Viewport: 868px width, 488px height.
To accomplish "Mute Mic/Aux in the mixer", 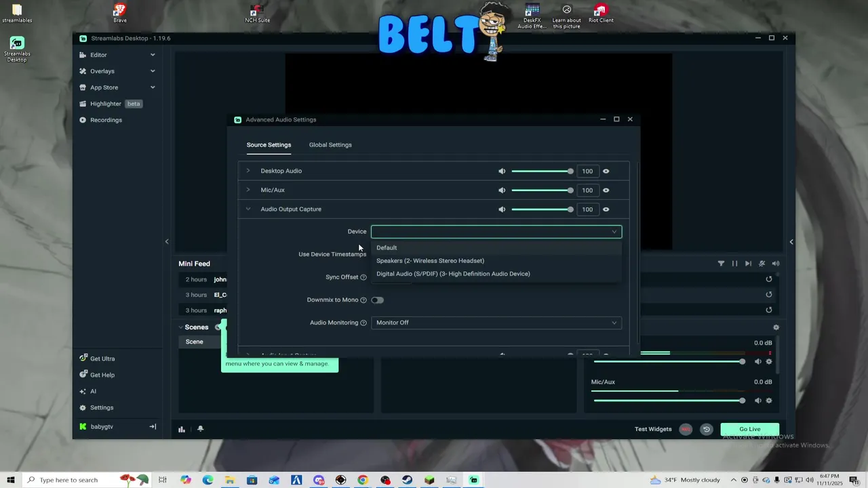I will 758,401.
